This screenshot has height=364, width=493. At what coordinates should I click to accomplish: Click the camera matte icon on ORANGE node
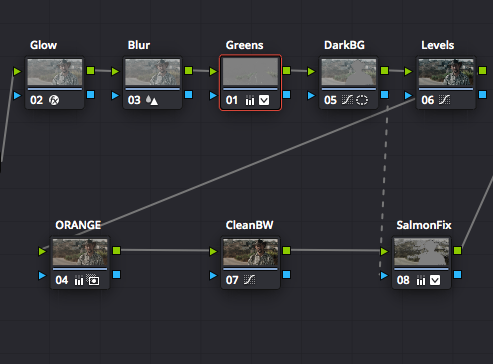(93, 280)
